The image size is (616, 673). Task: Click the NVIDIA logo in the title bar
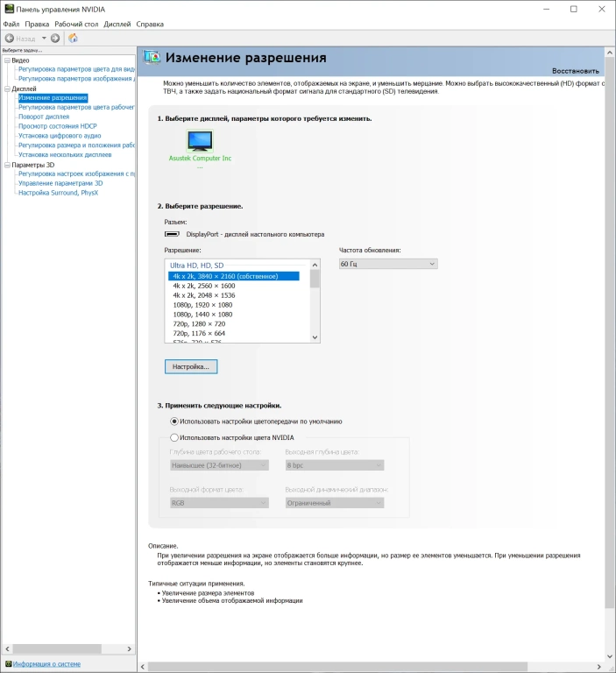click(x=9, y=9)
